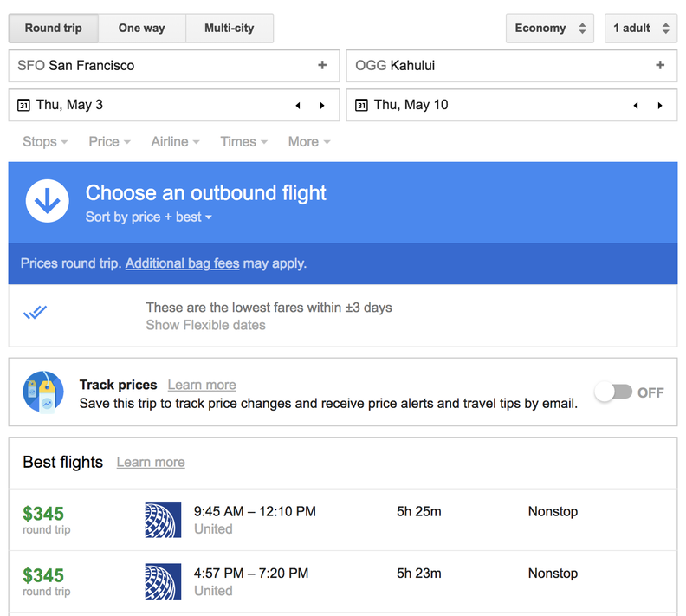Click the 5h 23m duration text

tap(419, 574)
